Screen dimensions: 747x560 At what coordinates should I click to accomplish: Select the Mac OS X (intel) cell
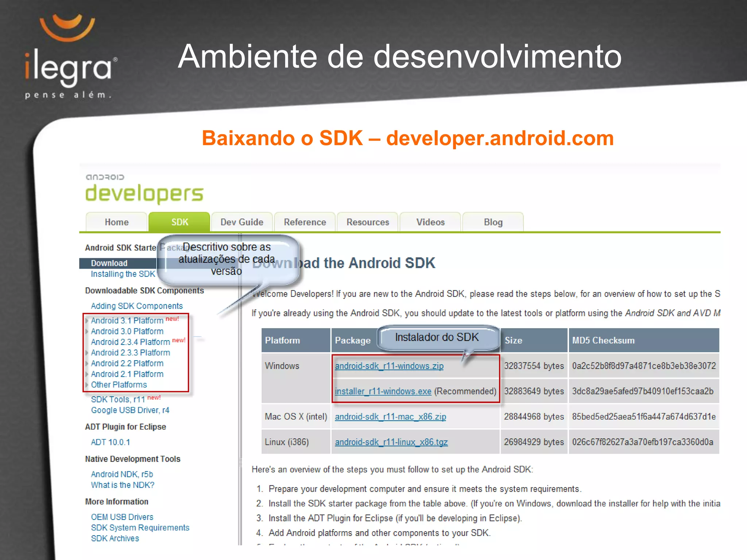click(296, 416)
